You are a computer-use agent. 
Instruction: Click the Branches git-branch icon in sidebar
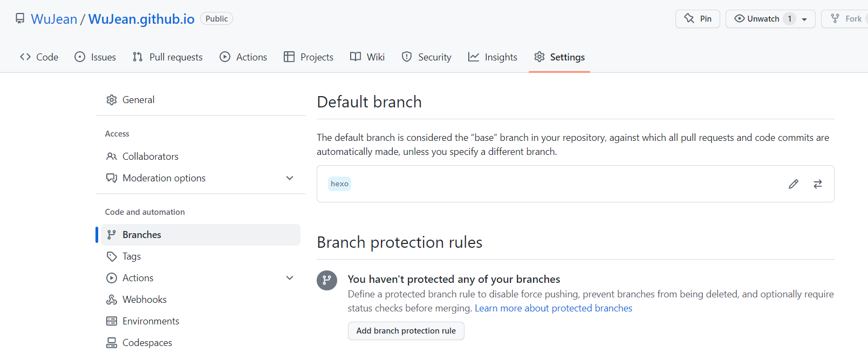click(x=112, y=235)
